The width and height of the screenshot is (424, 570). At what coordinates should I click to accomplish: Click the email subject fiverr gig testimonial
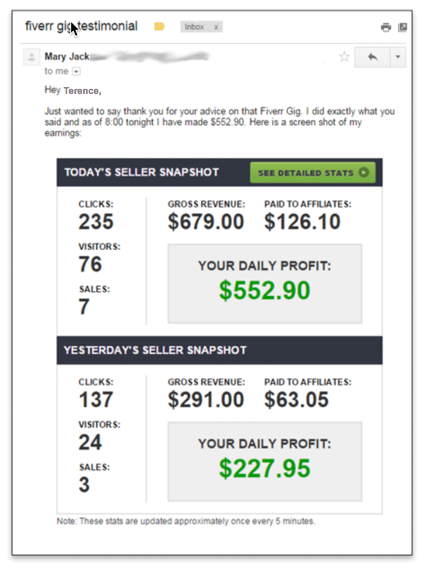tap(81, 26)
